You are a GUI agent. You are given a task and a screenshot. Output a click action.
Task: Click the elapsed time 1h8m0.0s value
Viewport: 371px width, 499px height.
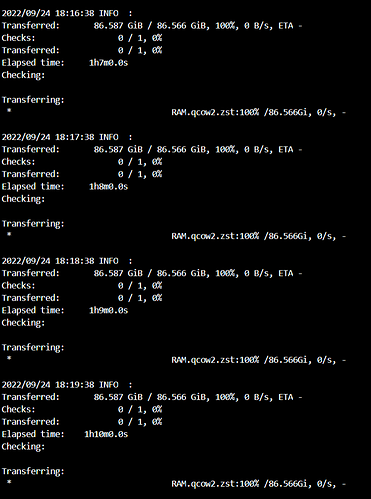click(108, 186)
